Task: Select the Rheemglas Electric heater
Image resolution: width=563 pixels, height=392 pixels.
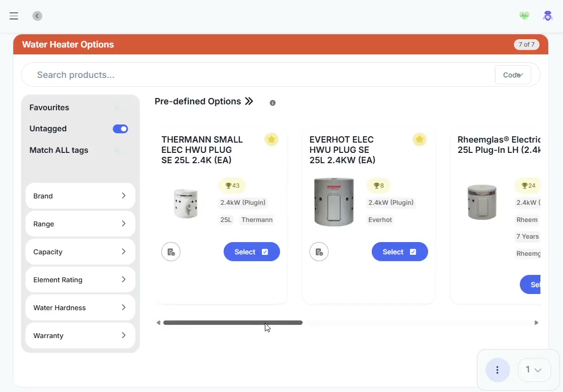Action: (530, 284)
